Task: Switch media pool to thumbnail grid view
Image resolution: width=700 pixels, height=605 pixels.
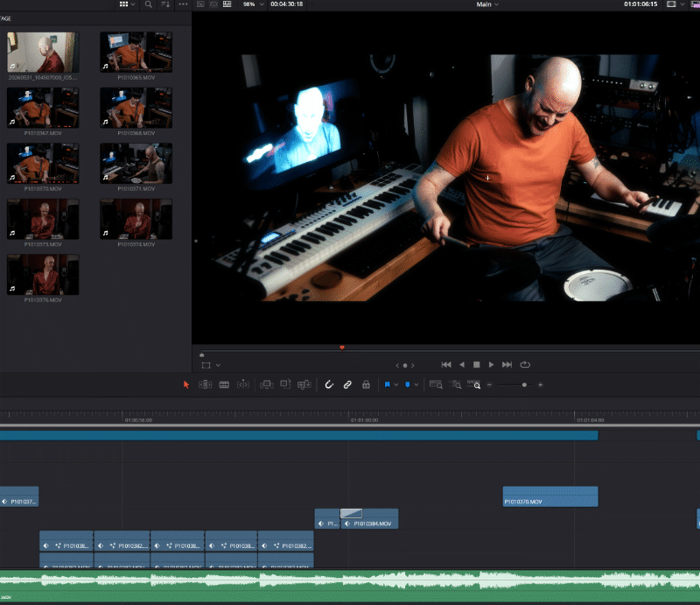Action: [123, 4]
